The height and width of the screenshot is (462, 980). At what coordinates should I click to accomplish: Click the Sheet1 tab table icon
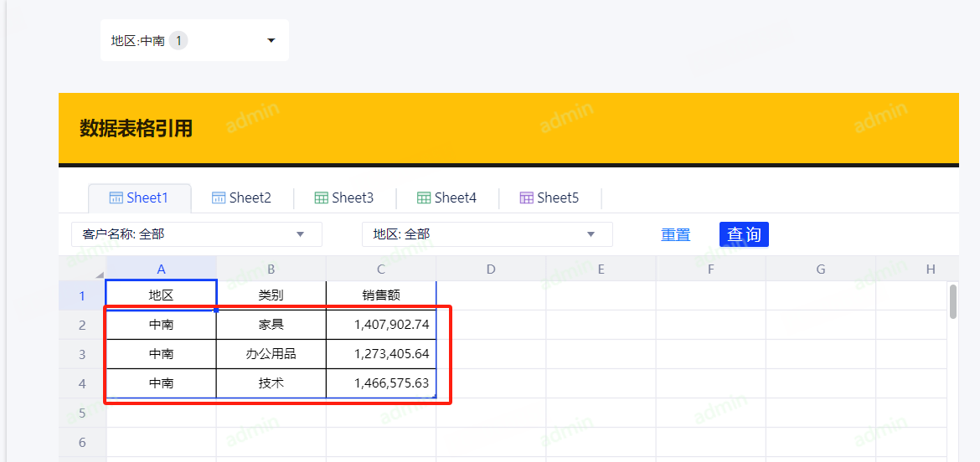point(116,198)
